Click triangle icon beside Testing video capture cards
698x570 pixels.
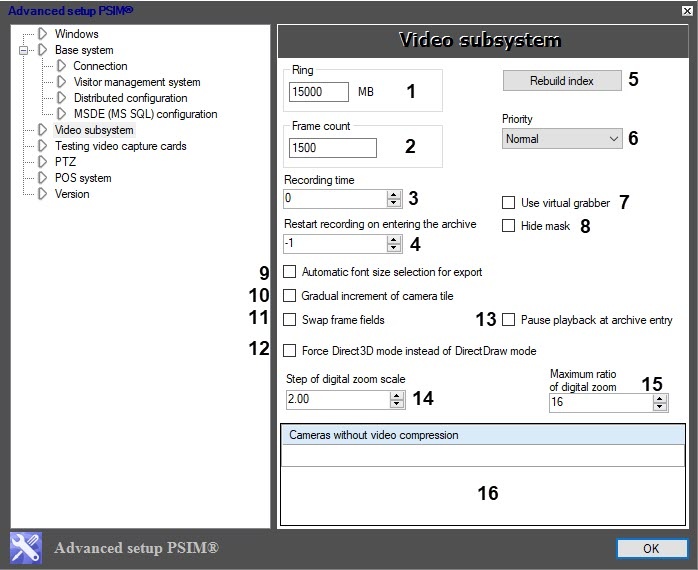pos(43,146)
